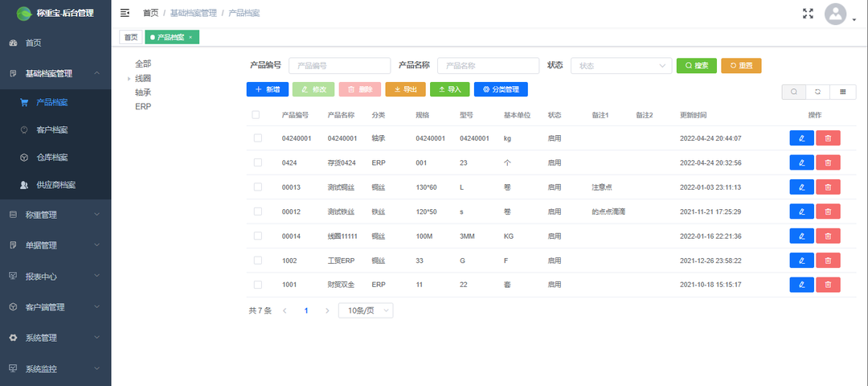The height and width of the screenshot is (386, 868).
Task: Click the 产品编号 input field
Action: pyautogui.click(x=339, y=66)
